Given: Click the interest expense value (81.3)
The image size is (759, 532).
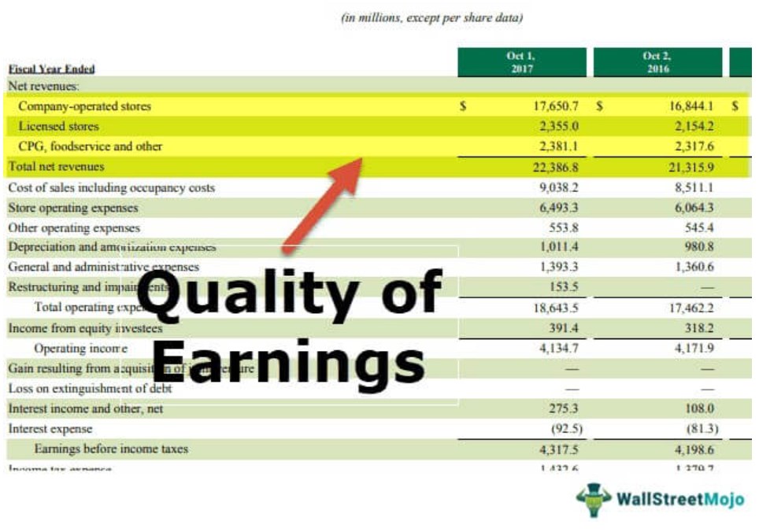Looking at the screenshot, I should click(702, 429).
